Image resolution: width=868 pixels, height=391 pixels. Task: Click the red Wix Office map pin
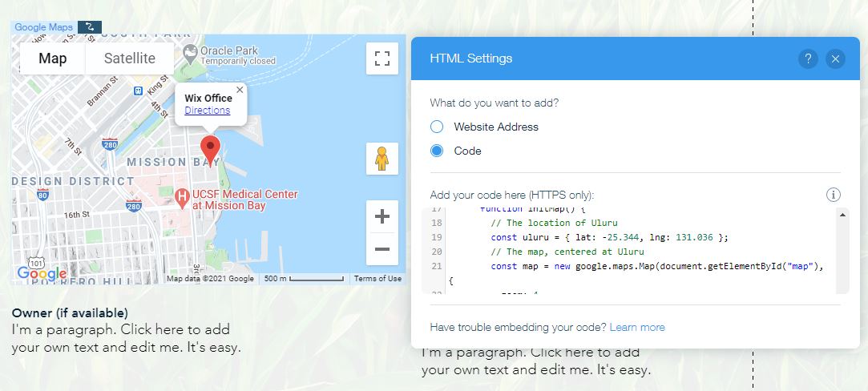[210, 149]
